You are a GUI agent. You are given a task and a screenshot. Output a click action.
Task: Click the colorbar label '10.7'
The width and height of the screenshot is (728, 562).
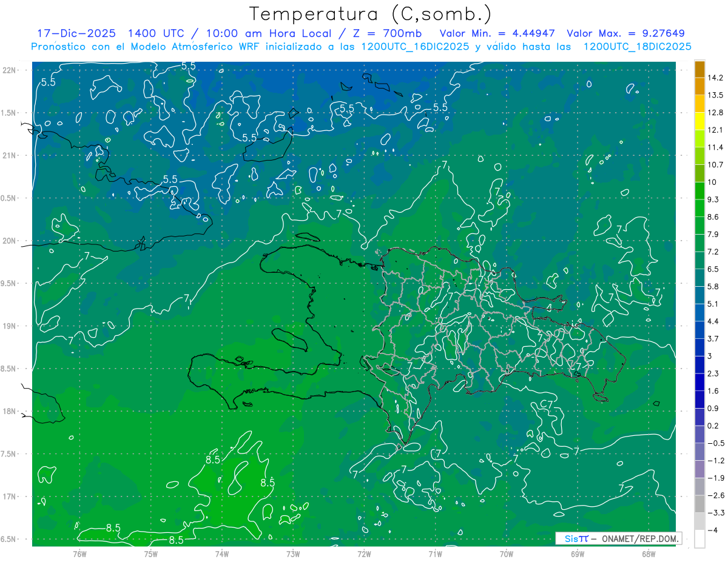(x=716, y=164)
